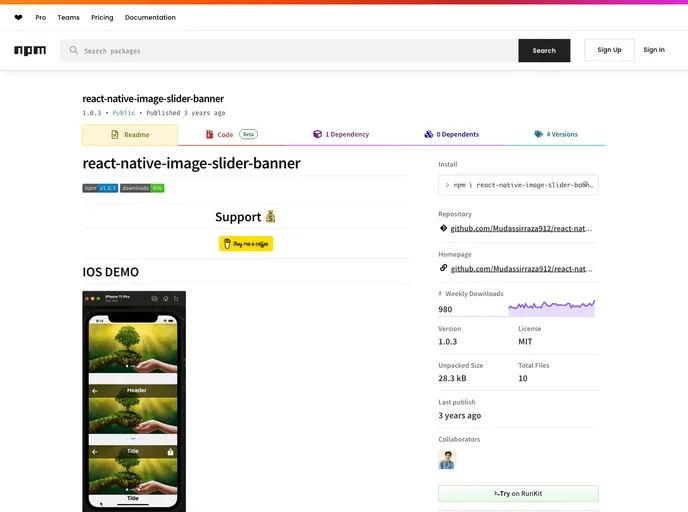This screenshot has width=688, height=512.
Task: Switch to the 0 Dependents tab
Action: tap(451, 134)
